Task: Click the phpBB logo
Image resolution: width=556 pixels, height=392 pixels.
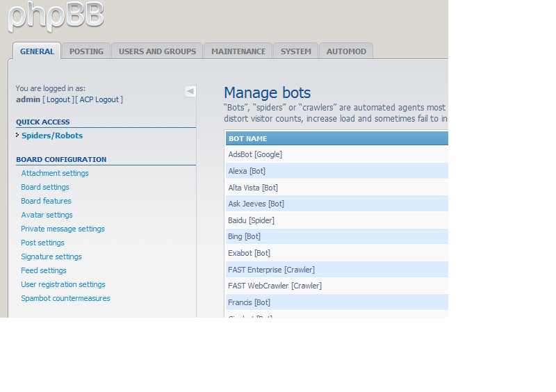Action: pos(56,15)
